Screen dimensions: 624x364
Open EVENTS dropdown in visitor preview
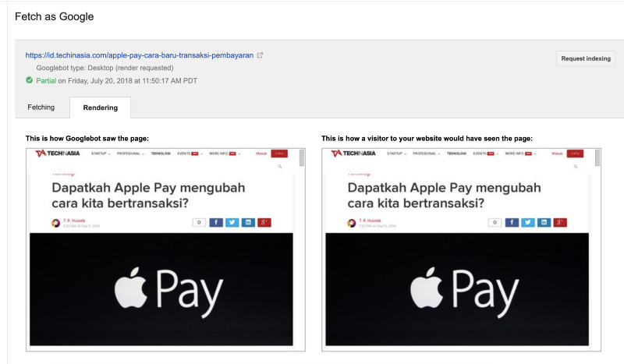point(485,154)
